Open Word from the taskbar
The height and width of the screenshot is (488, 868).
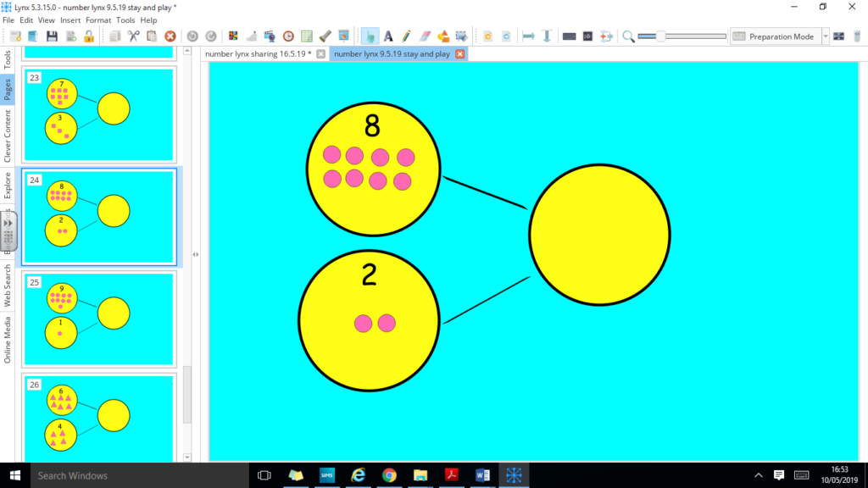(482, 475)
